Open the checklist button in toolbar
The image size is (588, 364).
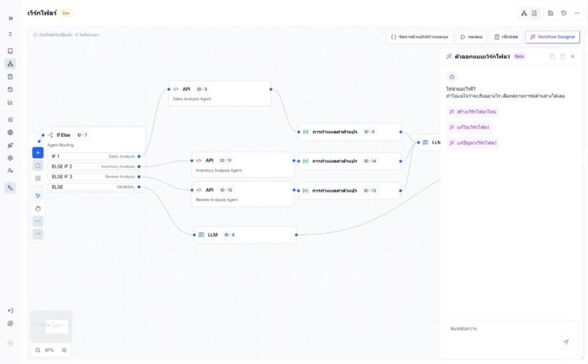(506, 36)
